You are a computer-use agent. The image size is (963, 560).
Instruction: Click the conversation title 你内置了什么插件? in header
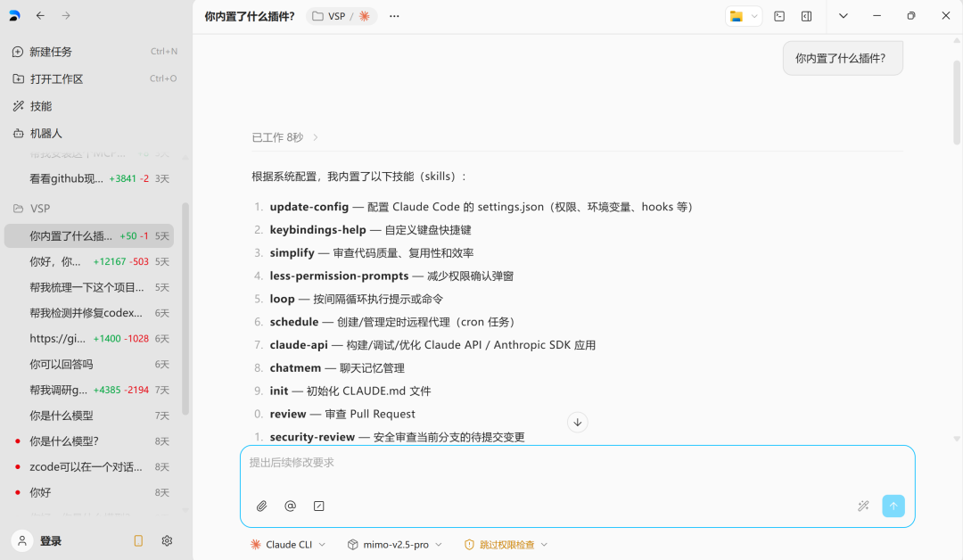(x=250, y=17)
